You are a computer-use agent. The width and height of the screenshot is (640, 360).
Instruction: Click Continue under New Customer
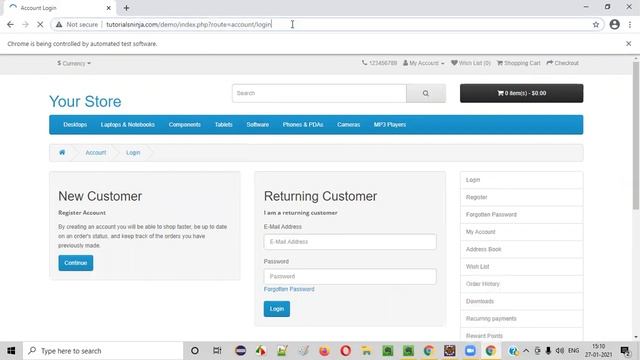pyautogui.click(x=76, y=263)
